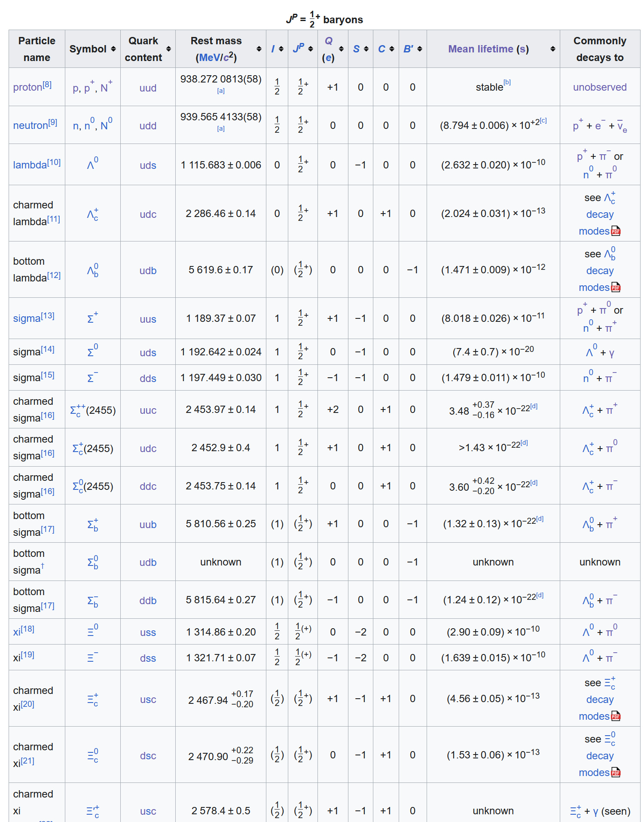Sort the bottomness B′ column
The height and width of the screenshot is (822, 644).
[420, 49]
